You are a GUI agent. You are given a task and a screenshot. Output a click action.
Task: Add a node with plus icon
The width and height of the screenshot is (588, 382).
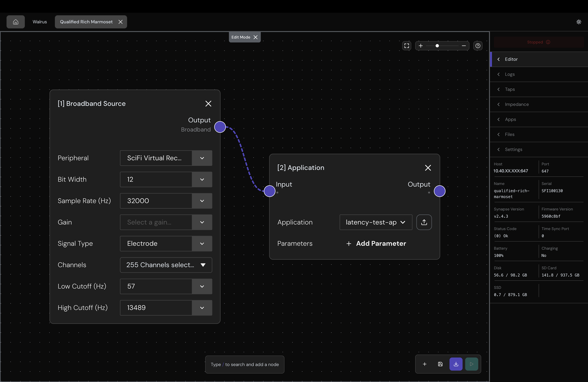[x=425, y=364]
